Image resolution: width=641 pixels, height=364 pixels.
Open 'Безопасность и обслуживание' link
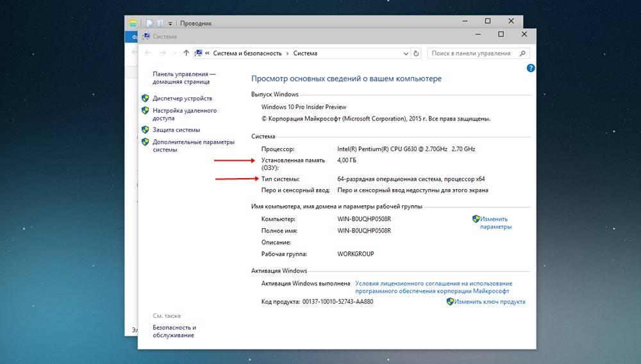tap(174, 331)
